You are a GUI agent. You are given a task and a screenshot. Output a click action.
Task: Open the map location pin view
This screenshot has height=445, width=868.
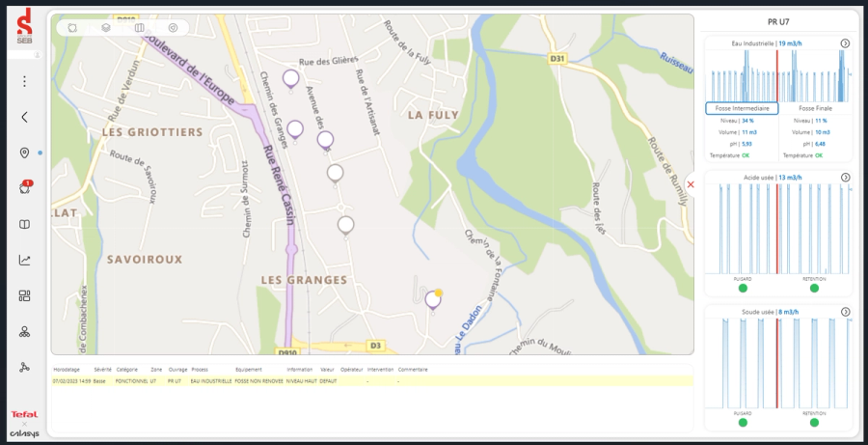pos(24,153)
